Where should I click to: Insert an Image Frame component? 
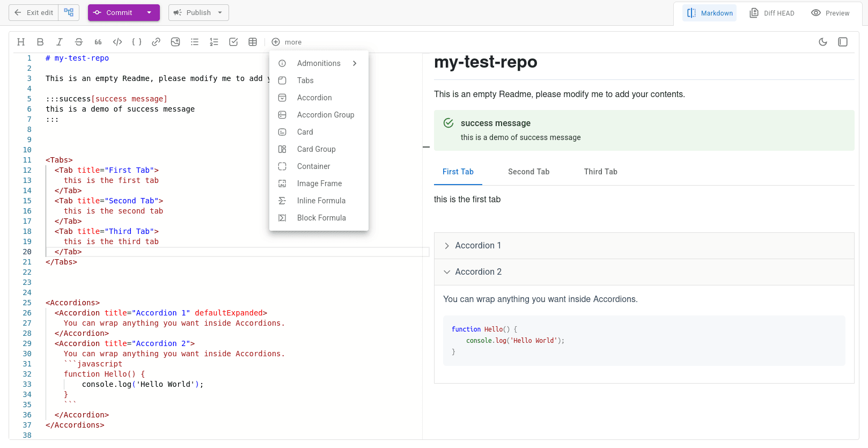point(319,183)
